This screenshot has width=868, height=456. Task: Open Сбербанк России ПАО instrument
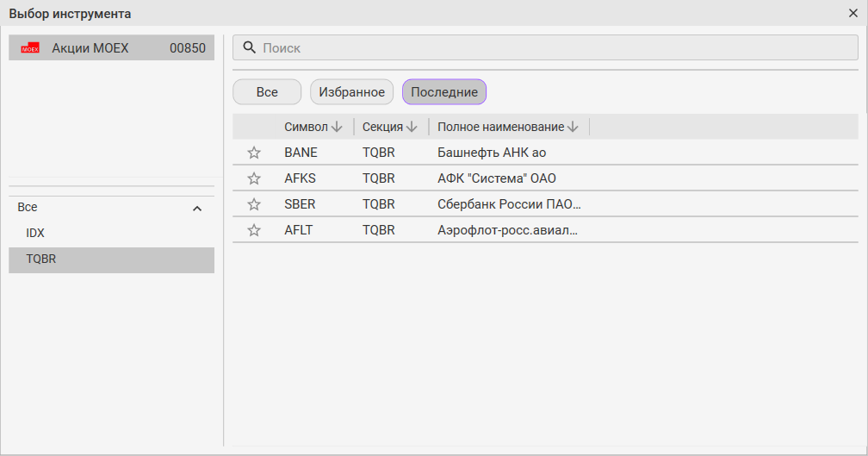509,204
